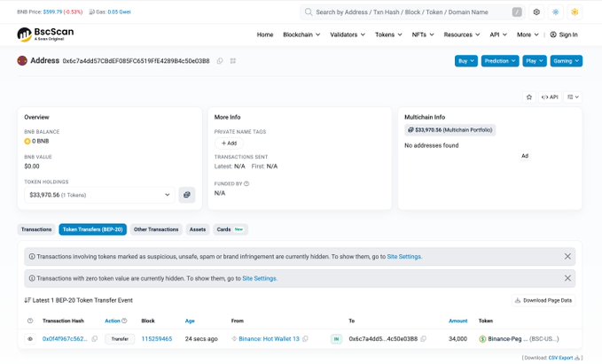This screenshot has height=364, width=602.
Task: Dismiss the zero token value notice
Action: [x=567, y=278]
